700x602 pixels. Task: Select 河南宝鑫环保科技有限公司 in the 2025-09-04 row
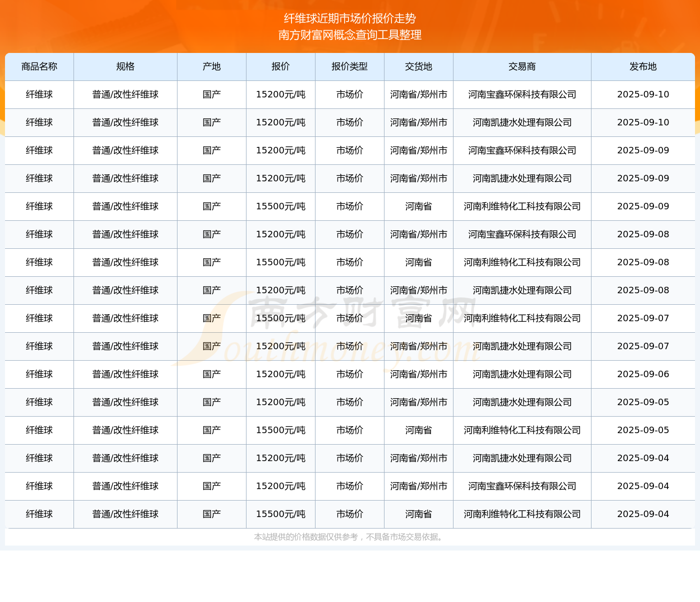522,486
